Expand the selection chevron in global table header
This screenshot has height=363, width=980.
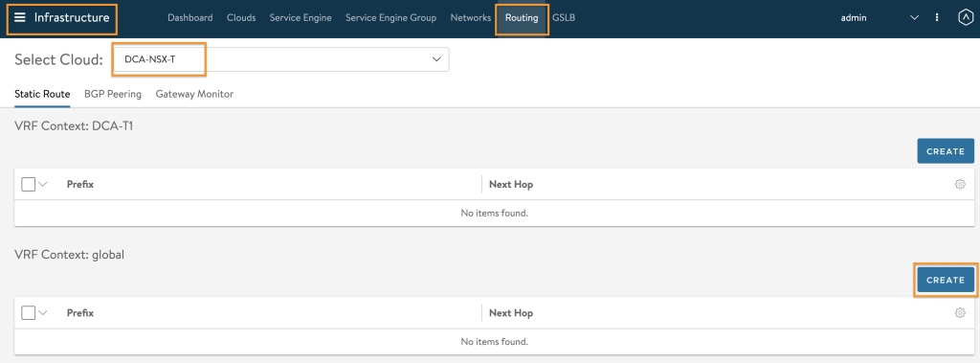click(43, 313)
